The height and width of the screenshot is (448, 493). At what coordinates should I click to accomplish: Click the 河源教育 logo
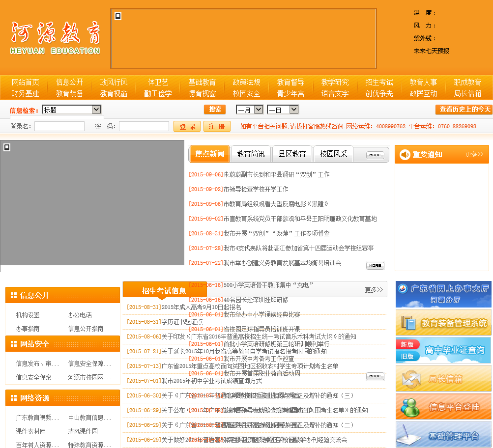click(x=56, y=38)
